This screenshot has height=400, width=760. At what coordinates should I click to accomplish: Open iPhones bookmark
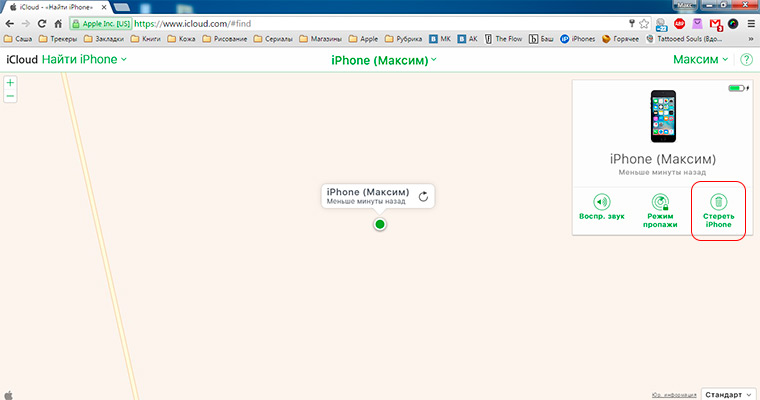(x=577, y=39)
